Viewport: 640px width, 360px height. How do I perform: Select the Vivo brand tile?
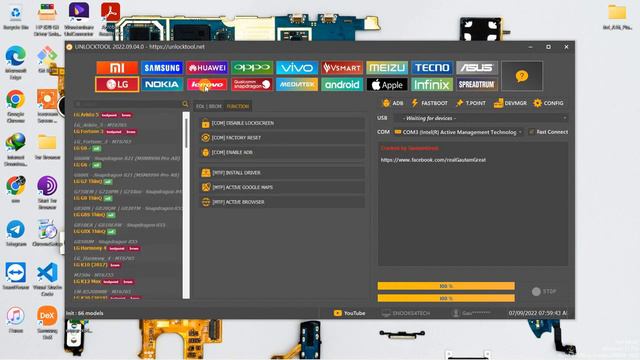point(297,68)
